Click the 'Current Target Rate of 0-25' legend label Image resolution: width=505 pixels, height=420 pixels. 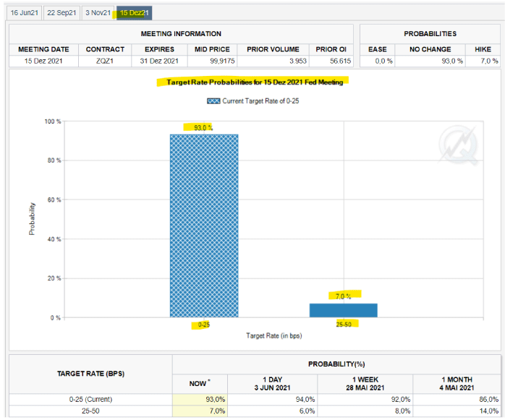pyautogui.click(x=262, y=101)
